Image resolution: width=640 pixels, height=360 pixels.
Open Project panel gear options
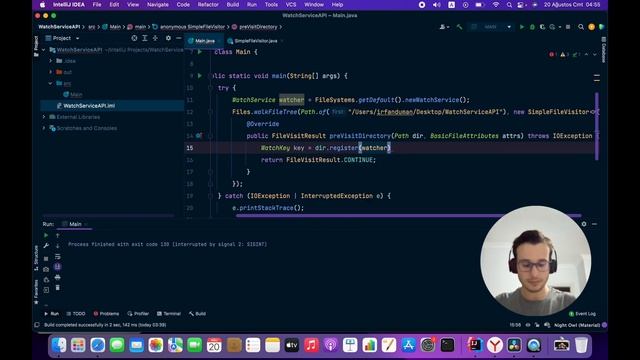tap(168, 38)
